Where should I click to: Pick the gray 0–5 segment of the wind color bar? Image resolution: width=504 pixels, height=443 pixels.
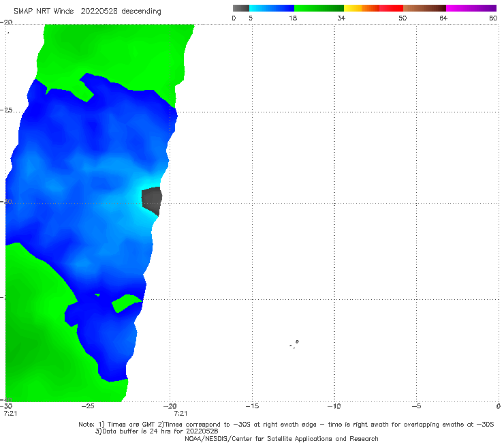click(240, 8)
